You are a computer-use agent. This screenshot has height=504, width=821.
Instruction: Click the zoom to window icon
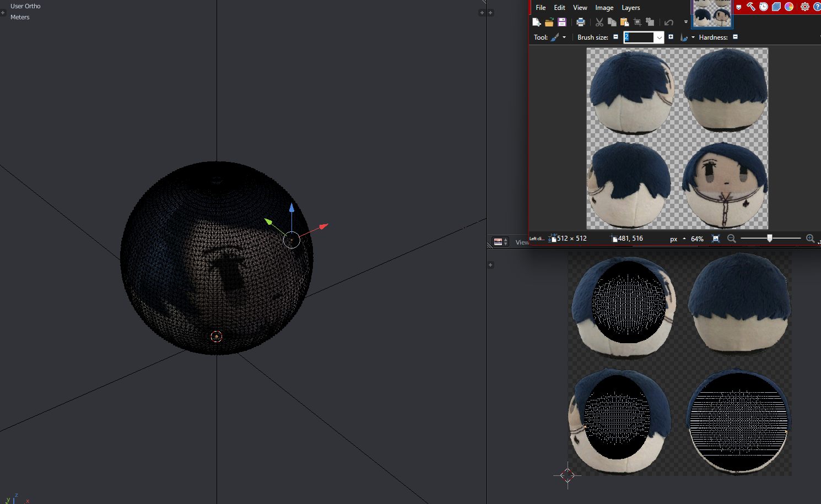coord(716,239)
